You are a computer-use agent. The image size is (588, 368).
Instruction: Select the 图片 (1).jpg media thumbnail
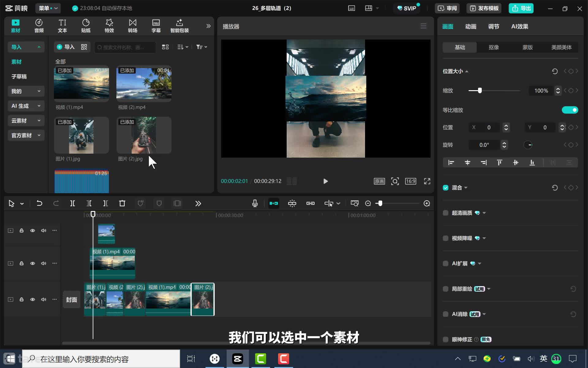[x=81, y=135]
